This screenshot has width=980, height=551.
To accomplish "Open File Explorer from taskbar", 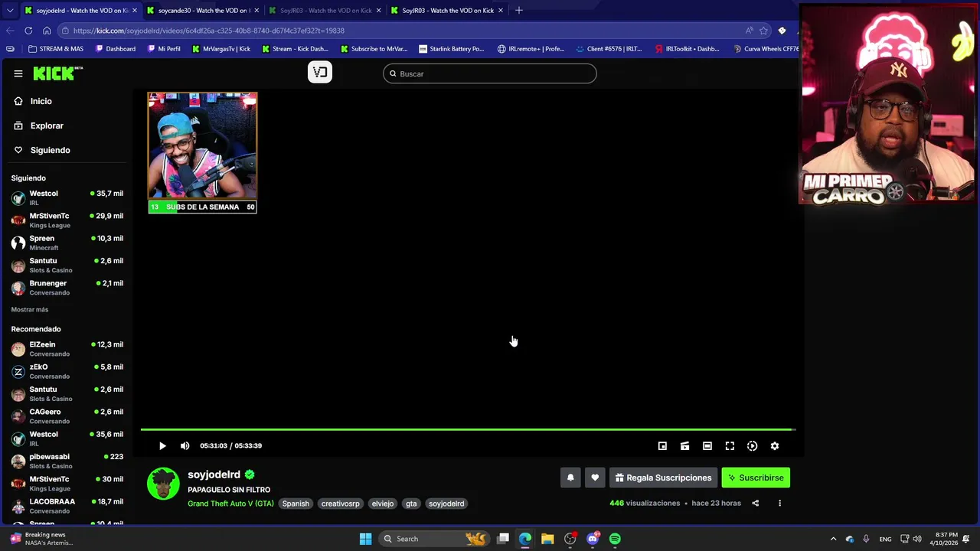I will point(547,539).
